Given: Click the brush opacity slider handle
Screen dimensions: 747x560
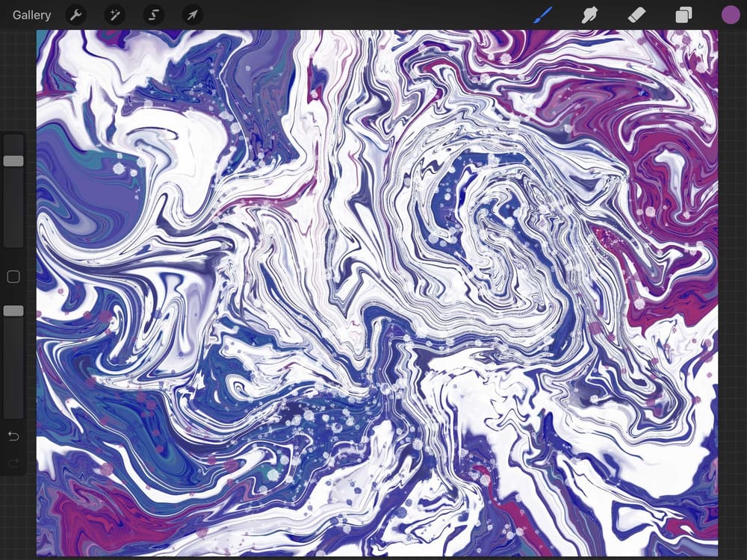Looking at the screenshot, I should (x=13, y=311).
